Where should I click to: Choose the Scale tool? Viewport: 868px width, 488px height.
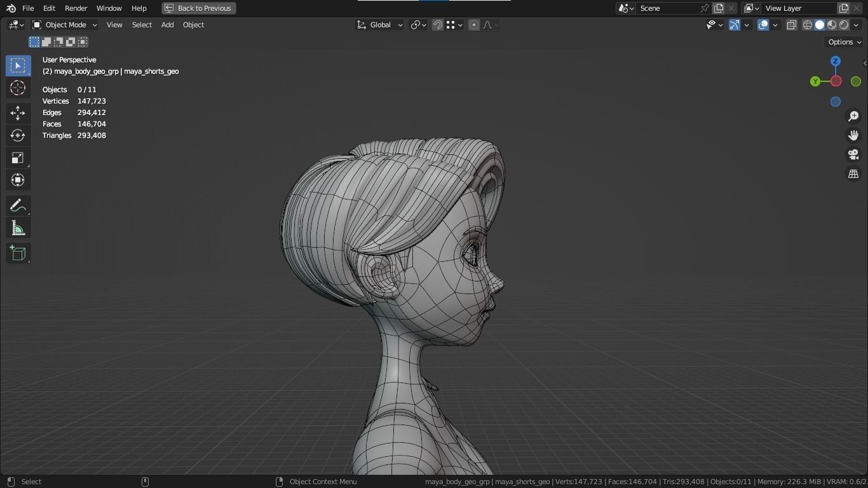(18, 158)
